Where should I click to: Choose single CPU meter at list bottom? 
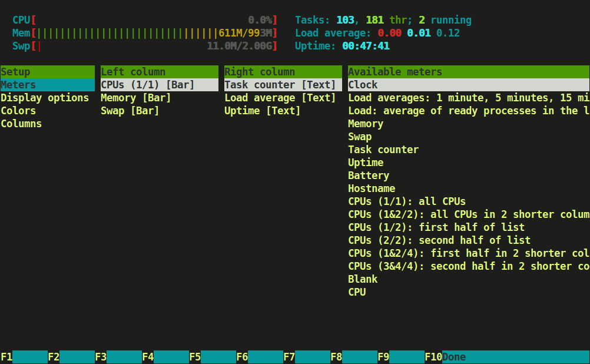tap(357, 292)
